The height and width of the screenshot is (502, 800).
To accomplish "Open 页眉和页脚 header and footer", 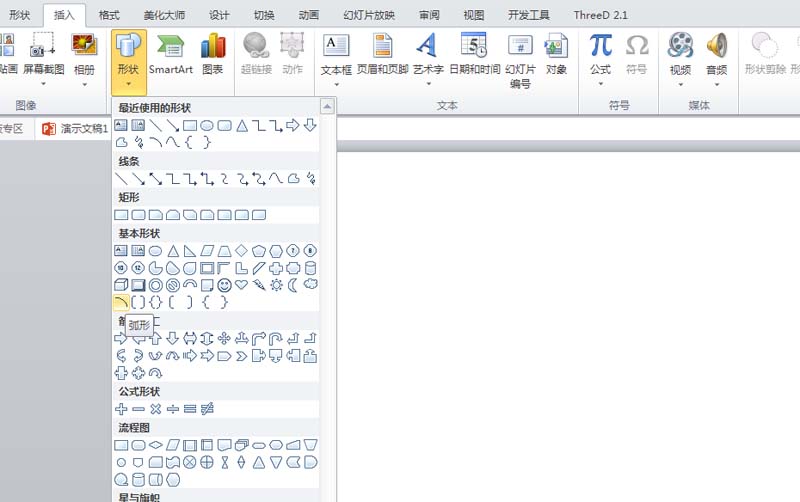I will (382, 55).
